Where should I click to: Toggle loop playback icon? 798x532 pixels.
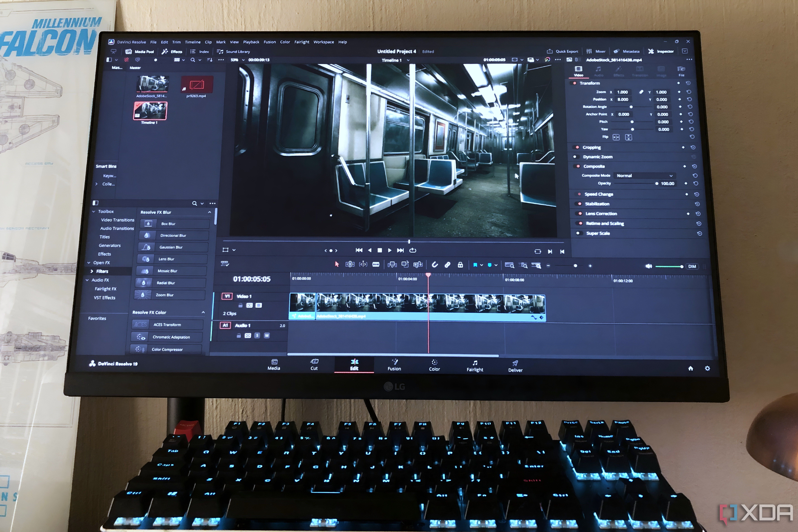pyautogui.click(x=413, y=250)
